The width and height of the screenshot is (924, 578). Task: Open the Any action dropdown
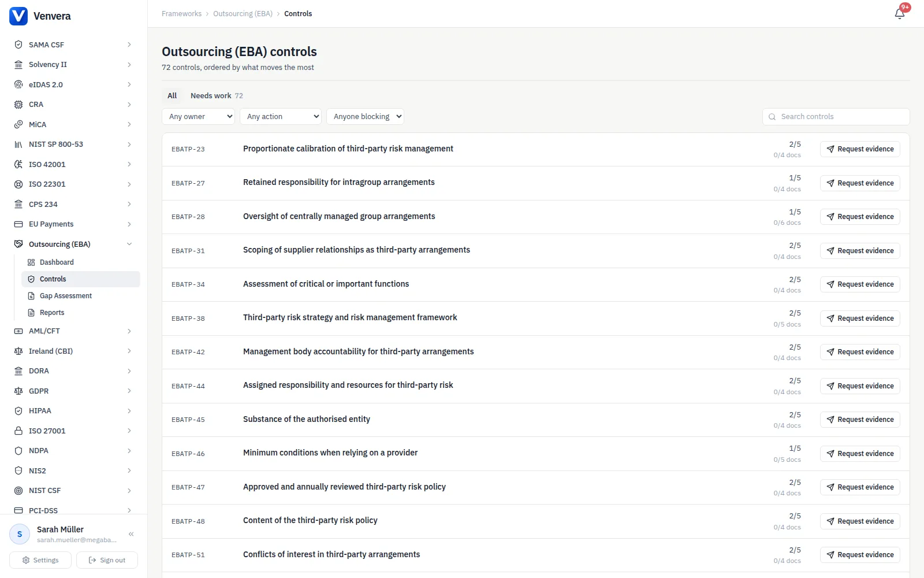pos(280,116)
